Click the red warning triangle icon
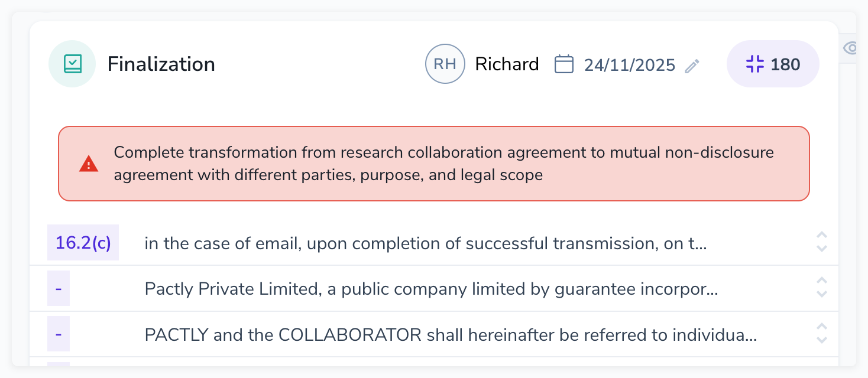Screen dimensions: 868x378 point(89,164)
